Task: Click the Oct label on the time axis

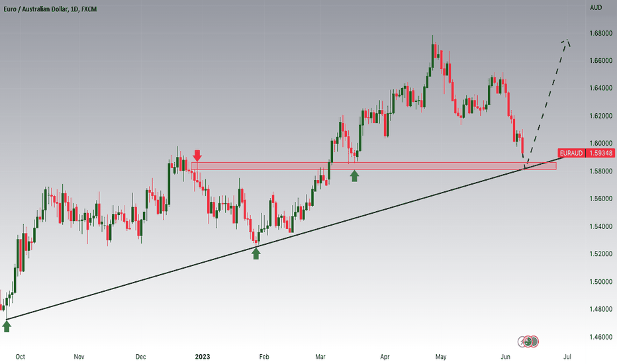Action: pyautogui.click(x=20, y=357)
